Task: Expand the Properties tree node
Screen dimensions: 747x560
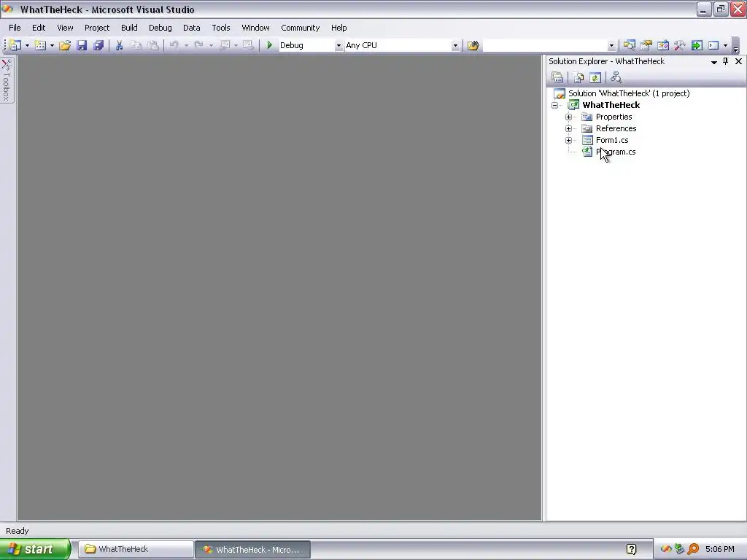Action: point(568,117)
